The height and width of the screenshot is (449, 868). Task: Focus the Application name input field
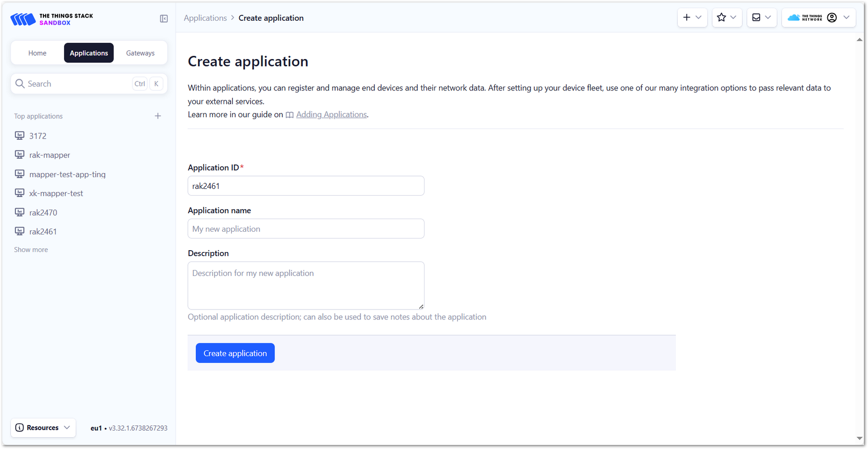coord(306,229)
